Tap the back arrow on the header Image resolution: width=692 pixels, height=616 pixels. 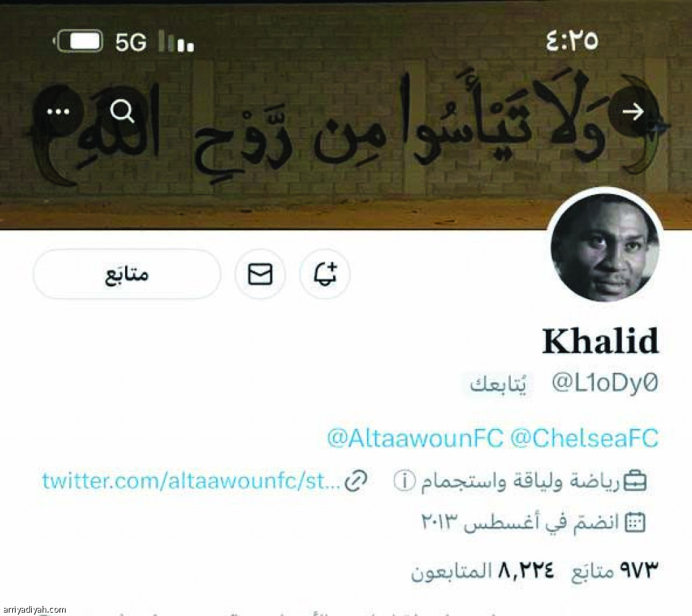[633, 111]
